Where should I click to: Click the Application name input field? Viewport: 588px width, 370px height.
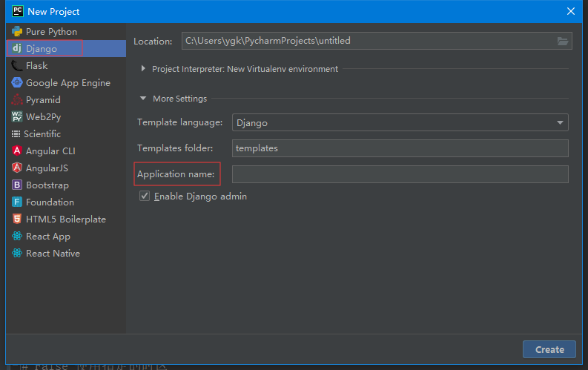(x=400, y=174)
